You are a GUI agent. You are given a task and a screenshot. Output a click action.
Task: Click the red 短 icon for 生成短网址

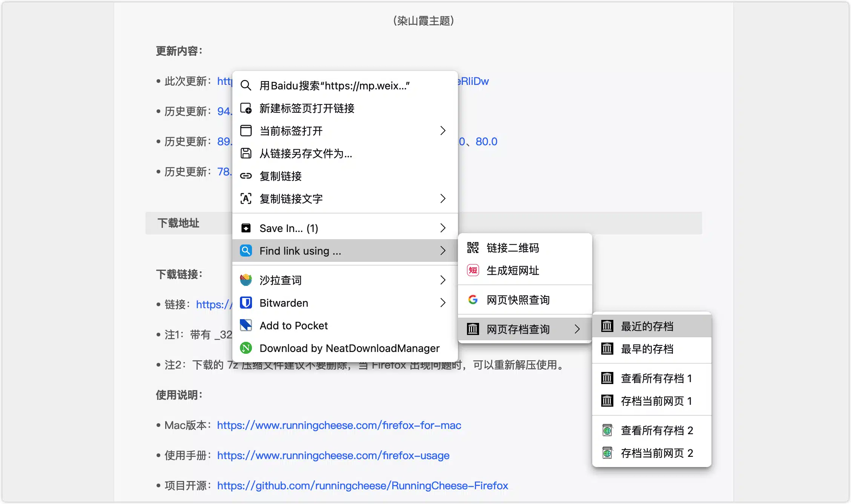tap(473, 270)
